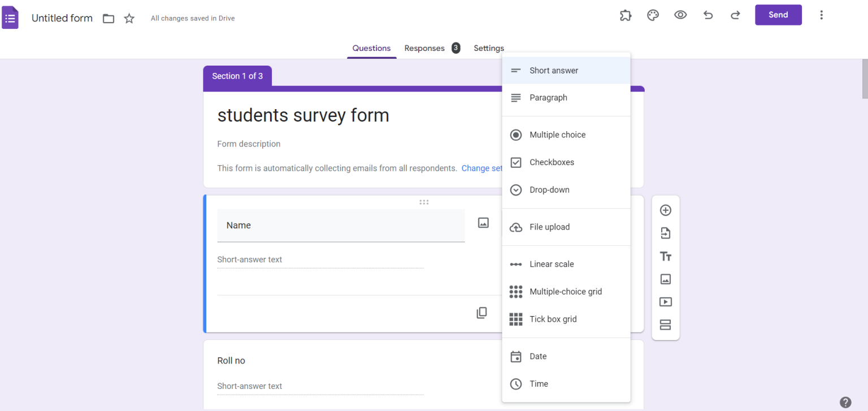Choose Multiple-choice grid option
Viewport: 868px width, 411px height.
point(566,292)
